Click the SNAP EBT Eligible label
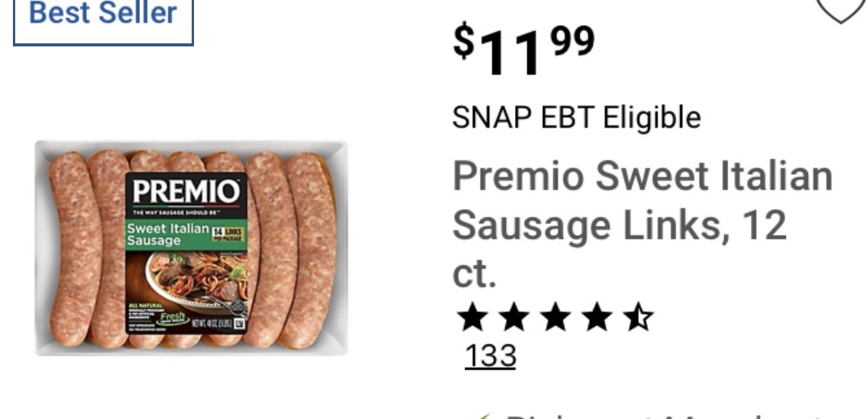 577,117
